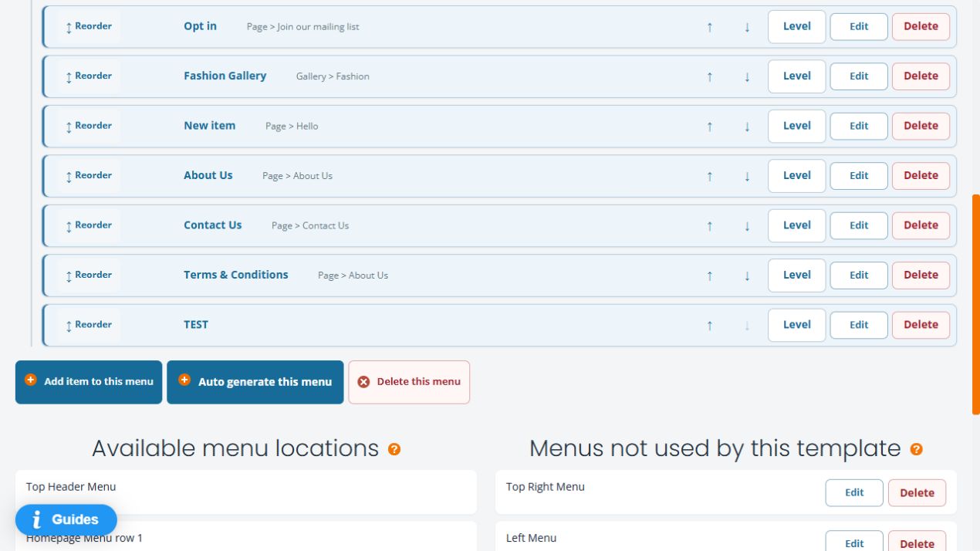Move TEST item up
The width and height of the screenshot is (980, 551).
710,326
